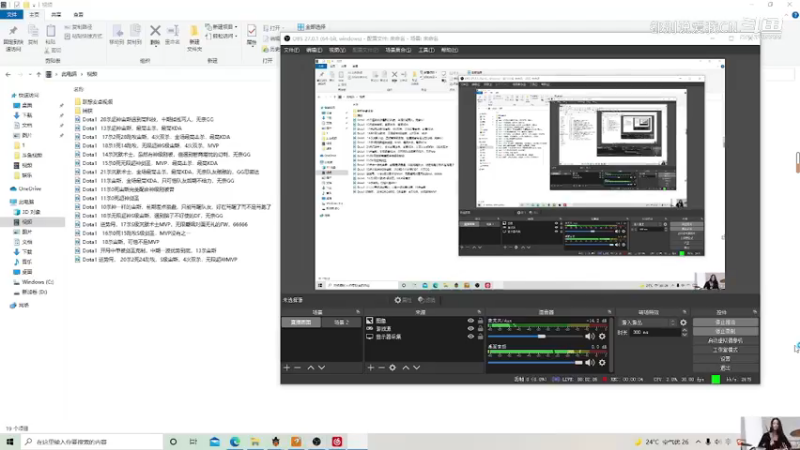
Task: Click the 工作室模式 button
Action: [725, 350]
